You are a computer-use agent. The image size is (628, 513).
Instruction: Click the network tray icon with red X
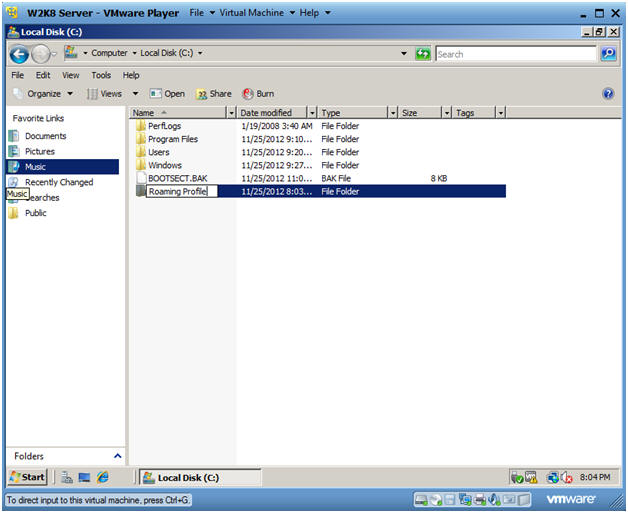click(x=567, y=477)
